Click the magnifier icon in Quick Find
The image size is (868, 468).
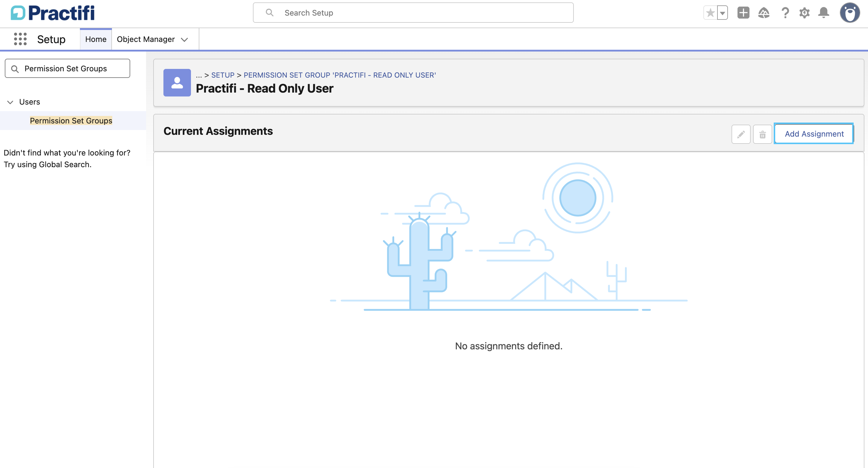pyautogui.click(x=15, y=69)
